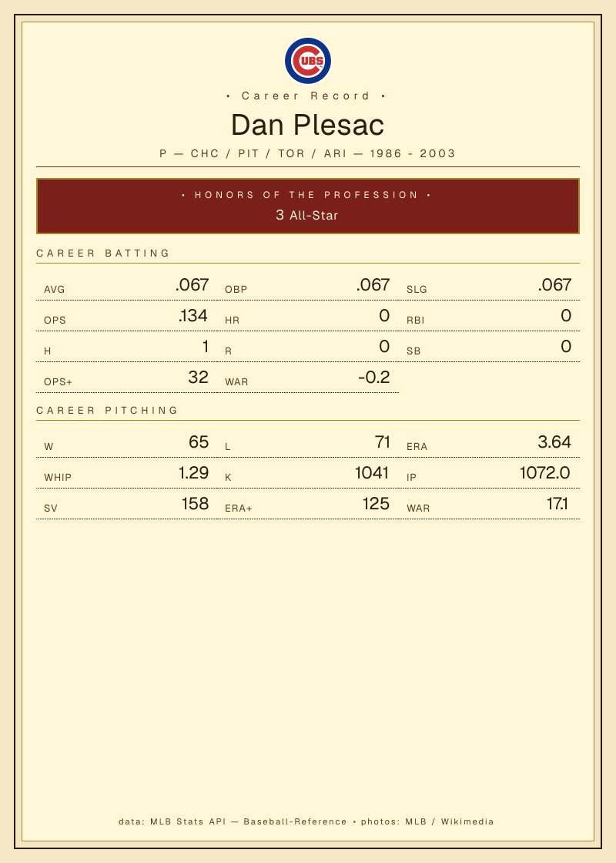Select the pitching wins value 65

click(199, 442)
